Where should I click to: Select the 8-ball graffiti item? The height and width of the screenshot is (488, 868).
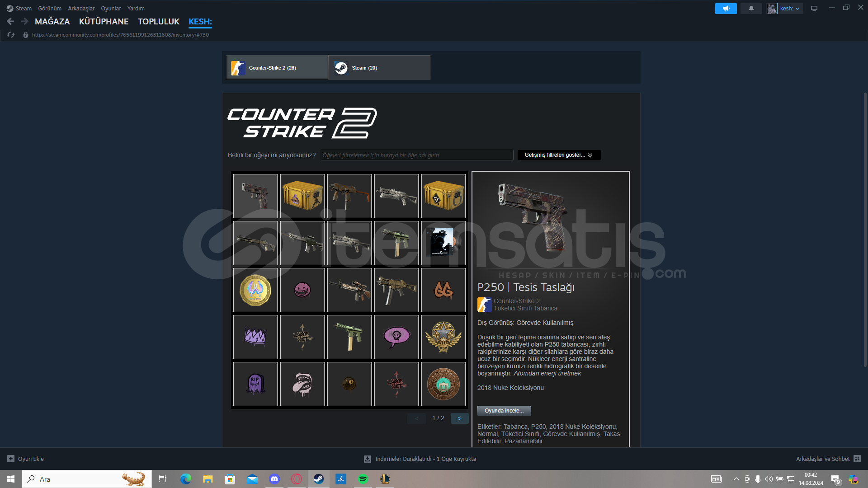[x=349, y=384]
